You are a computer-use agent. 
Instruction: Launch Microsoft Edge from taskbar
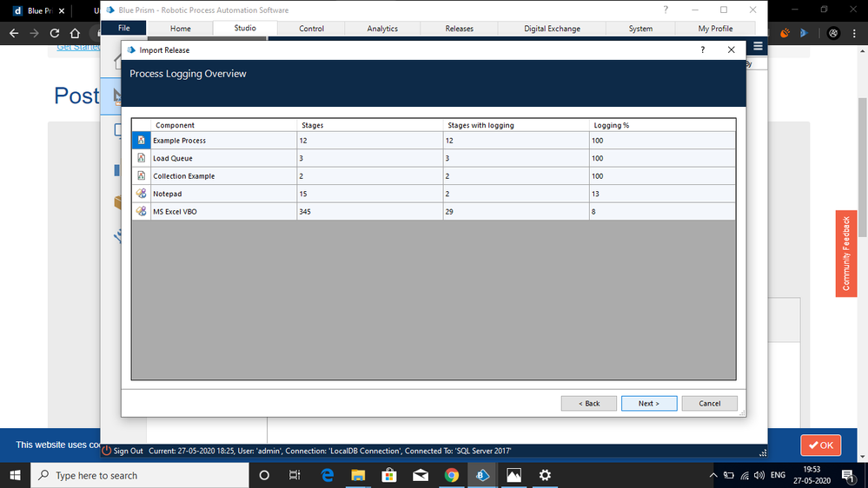pyautogui.click(x=328, y=475)
